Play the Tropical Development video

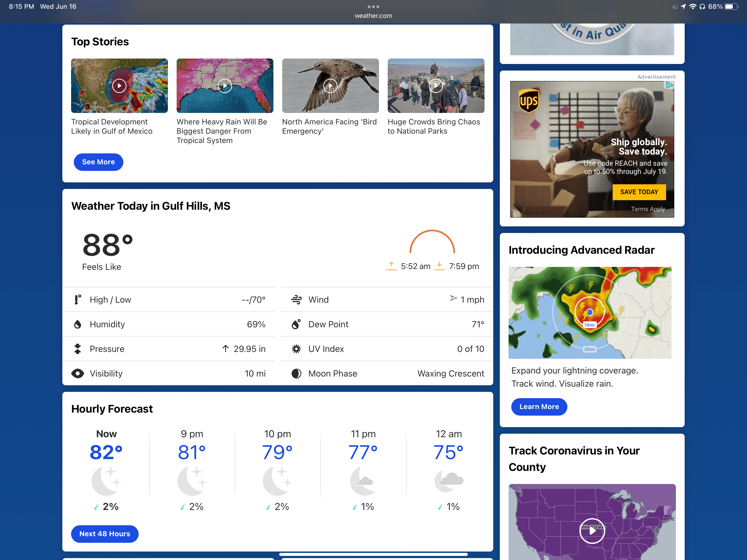point(119,86)
